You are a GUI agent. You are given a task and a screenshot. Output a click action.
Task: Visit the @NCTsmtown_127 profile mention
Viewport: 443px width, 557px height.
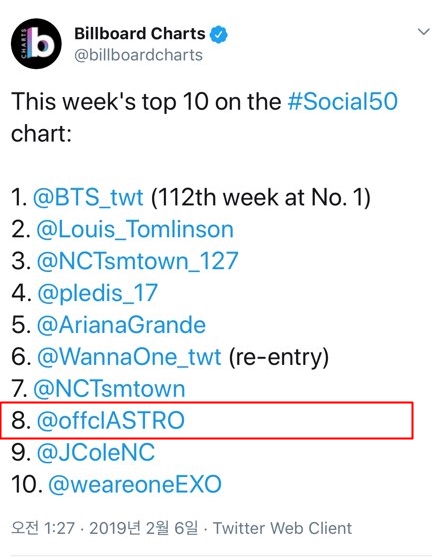pyautogui.click(x=137, y=261)
